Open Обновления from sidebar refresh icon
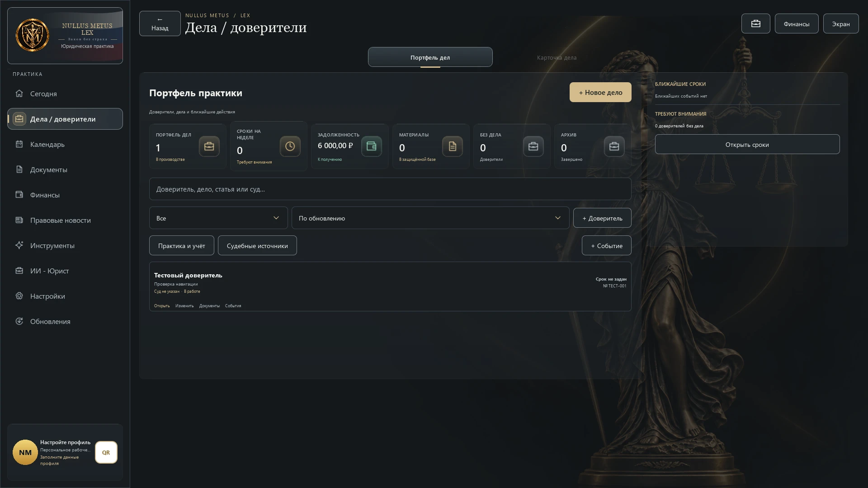The height and width of the screenshot is (488, 868). [x=19, y=321]
